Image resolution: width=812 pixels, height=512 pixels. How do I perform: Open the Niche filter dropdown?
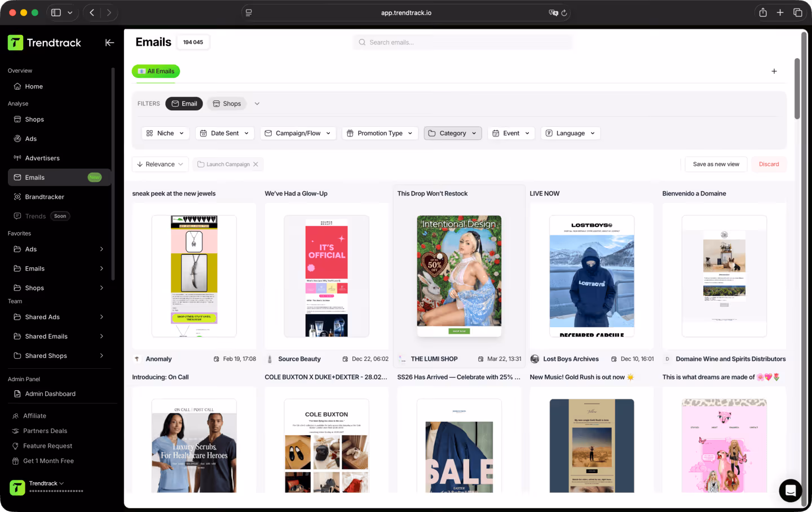click(166, 133)
